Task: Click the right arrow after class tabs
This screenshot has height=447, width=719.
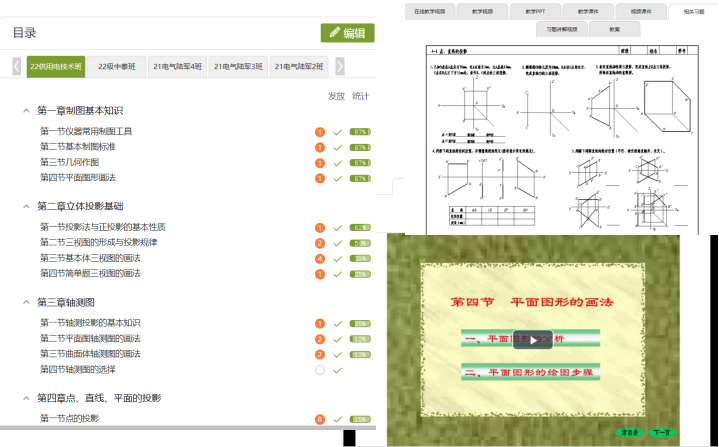Action: [x=340, y=66]
